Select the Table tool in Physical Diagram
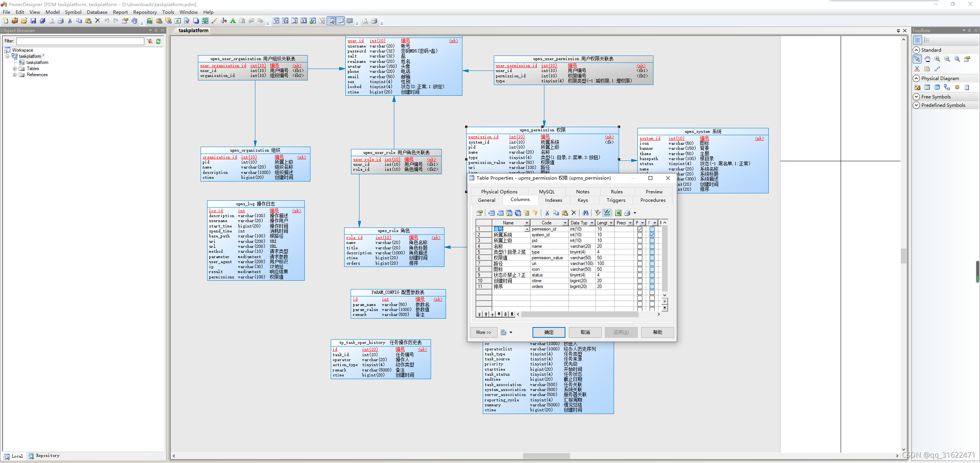Screen dimensions: 980x463 [927, 87]
